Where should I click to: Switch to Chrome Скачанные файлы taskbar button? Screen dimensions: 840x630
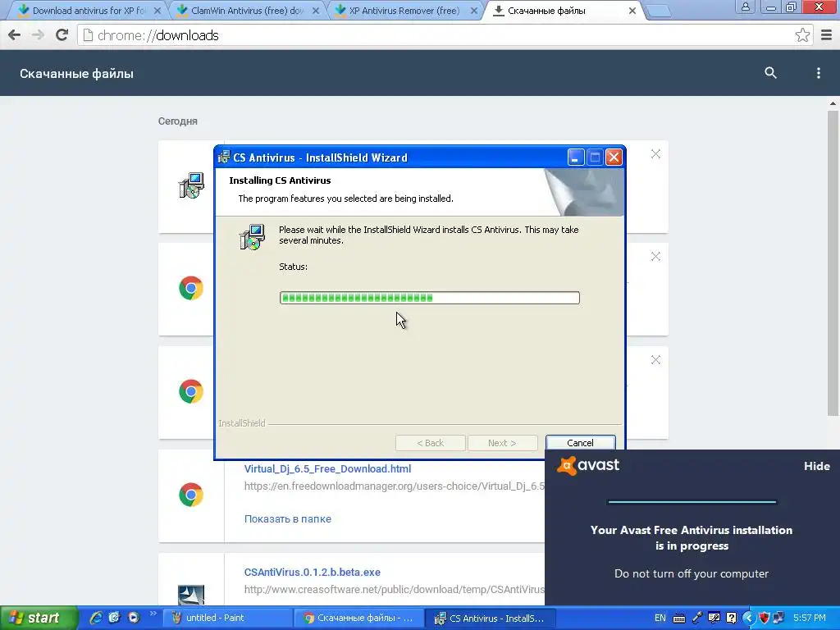click(358, 618)
